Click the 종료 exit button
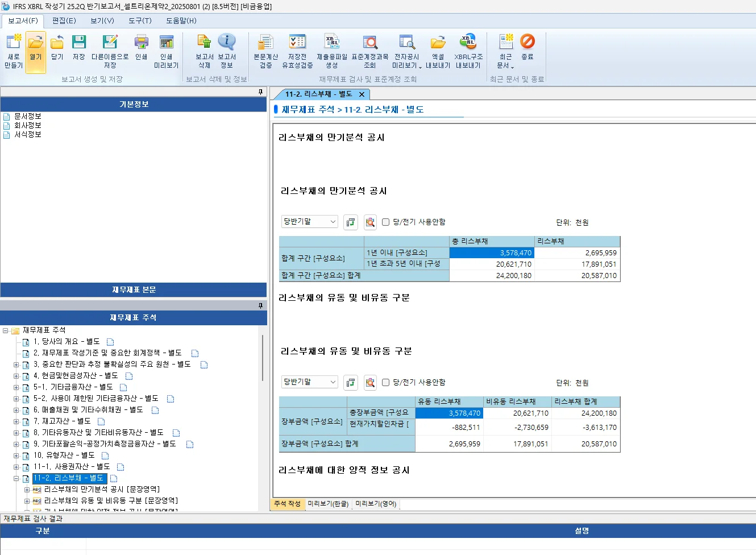The image size is (756, 555). point(527,51)
